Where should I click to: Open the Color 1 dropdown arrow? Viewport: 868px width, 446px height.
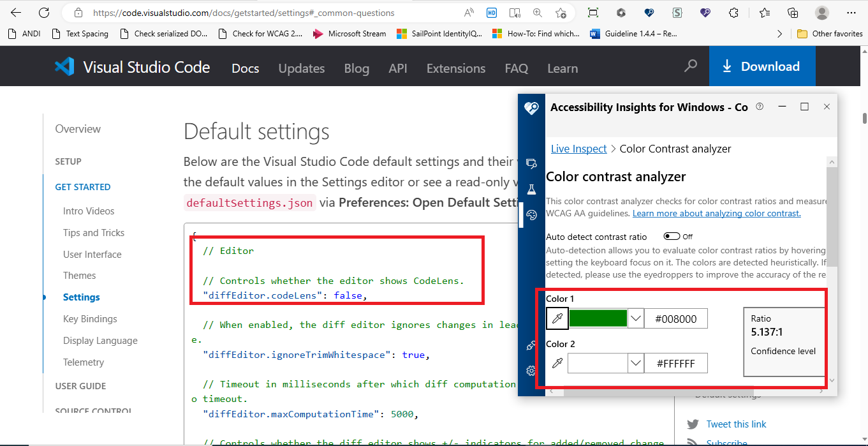click(635, 318)
